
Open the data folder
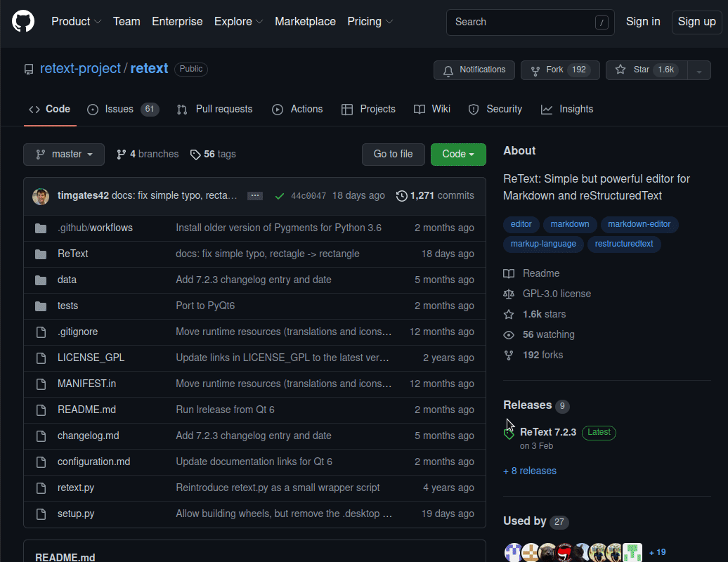pyautogui.click(x=67, y=280)
